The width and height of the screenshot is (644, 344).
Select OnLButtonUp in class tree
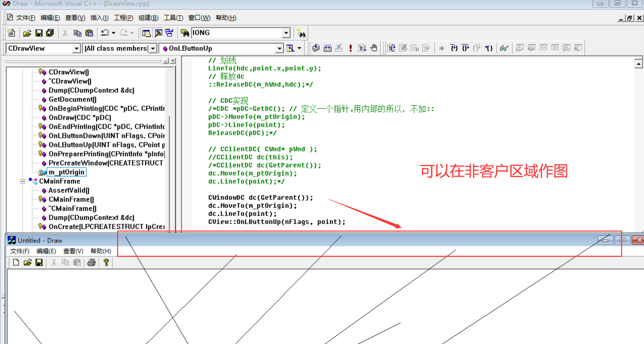click(x=107, y=145)
